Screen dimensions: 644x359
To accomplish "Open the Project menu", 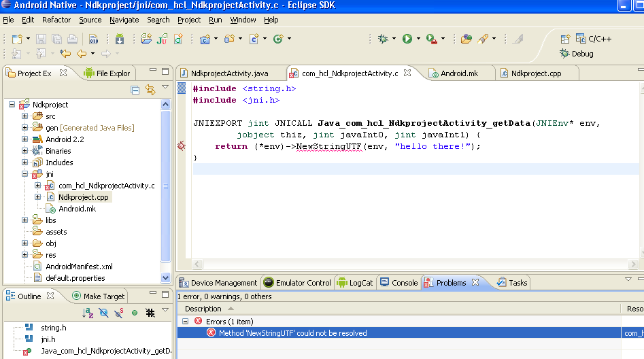I will coord(189,20).
